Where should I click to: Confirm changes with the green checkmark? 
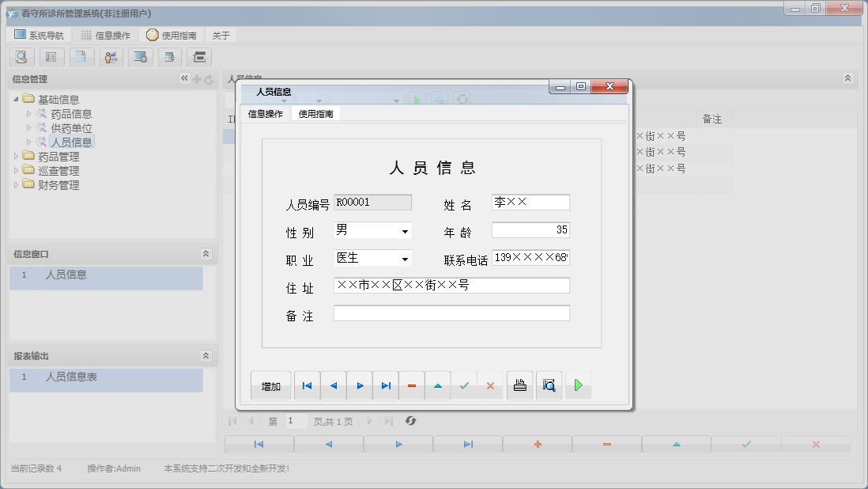tap(465, 385)
